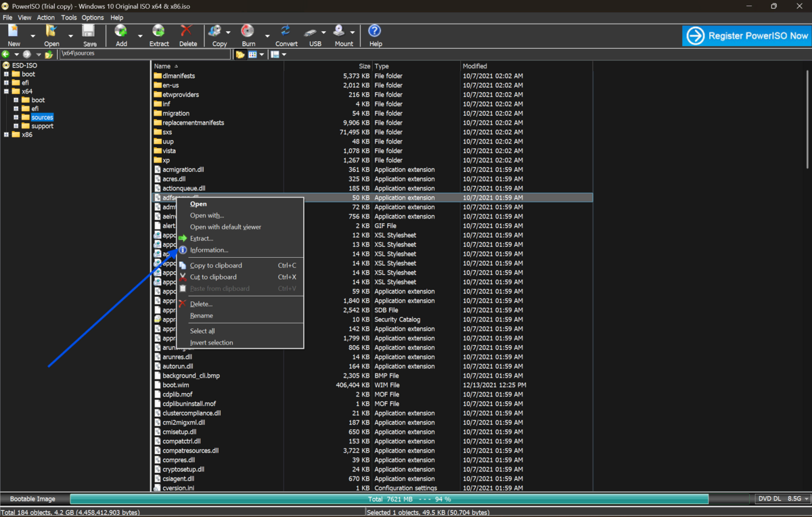Click the Extract toolbar icon
Screen dimensions: 812x517
click(158, 31)
